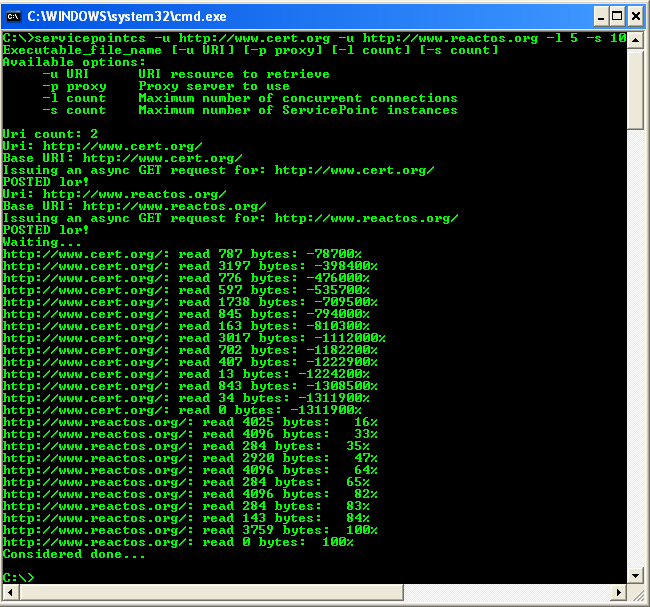Click the 'Uri count: 2' line
Screen dimensions: 650x607
50,134
